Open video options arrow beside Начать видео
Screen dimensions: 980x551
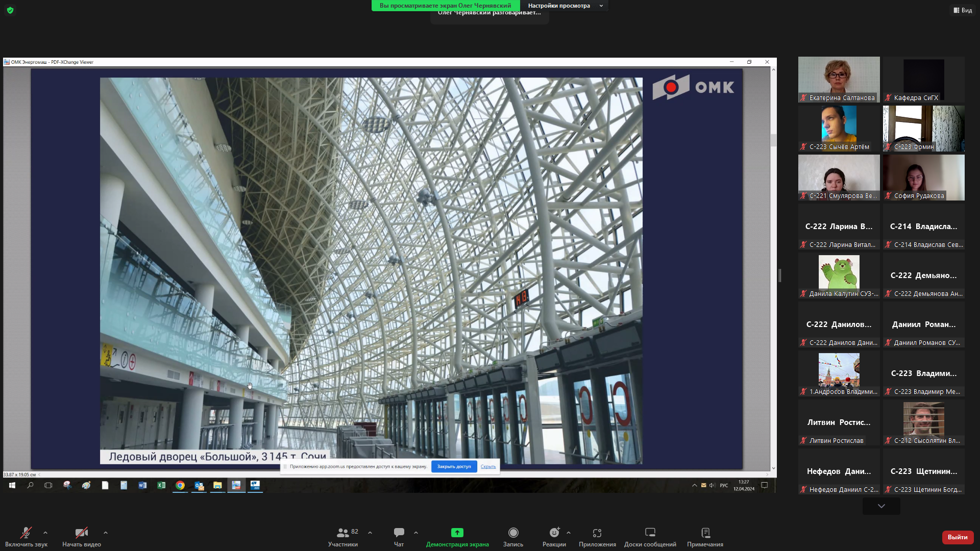coord(106,533)
